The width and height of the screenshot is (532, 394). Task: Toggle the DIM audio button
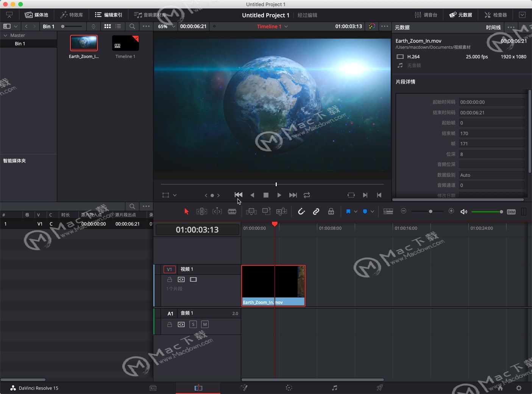tap(511, 212)
